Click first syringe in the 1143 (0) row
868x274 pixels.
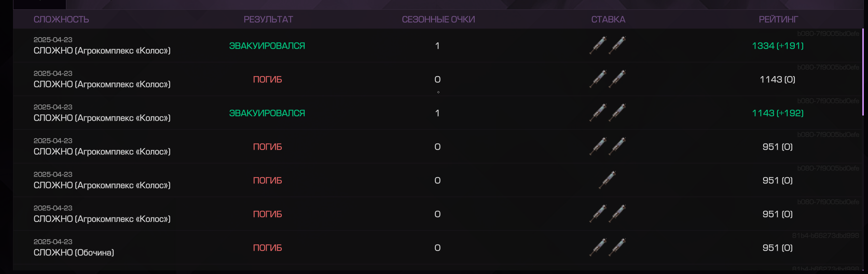click(x=598, y=79)
